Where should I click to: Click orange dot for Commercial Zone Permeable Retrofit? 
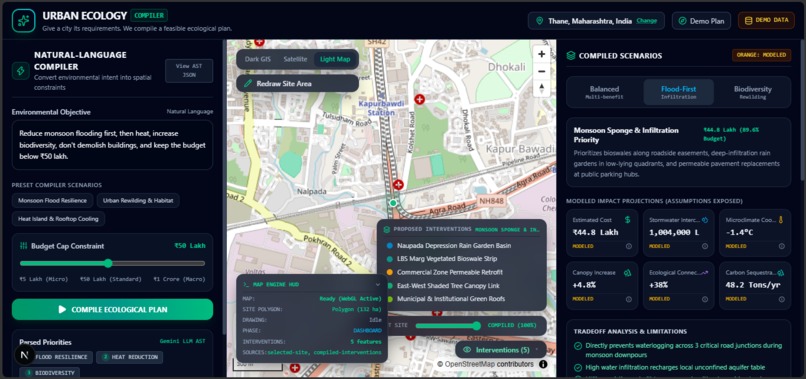pyautogui.click(x=390, y=272)
